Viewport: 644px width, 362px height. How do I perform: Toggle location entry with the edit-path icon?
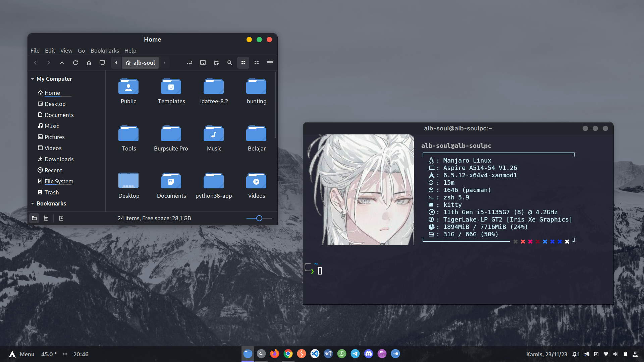pyautogui.click(x=190, y=63)
